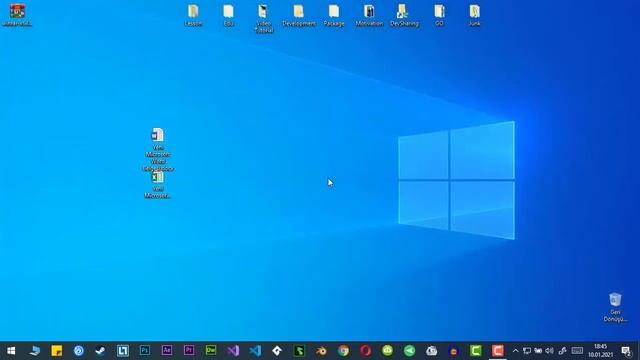Show hidden system tray icons
Viewport: 640px width, 360px height.
[x=516, y=351]
